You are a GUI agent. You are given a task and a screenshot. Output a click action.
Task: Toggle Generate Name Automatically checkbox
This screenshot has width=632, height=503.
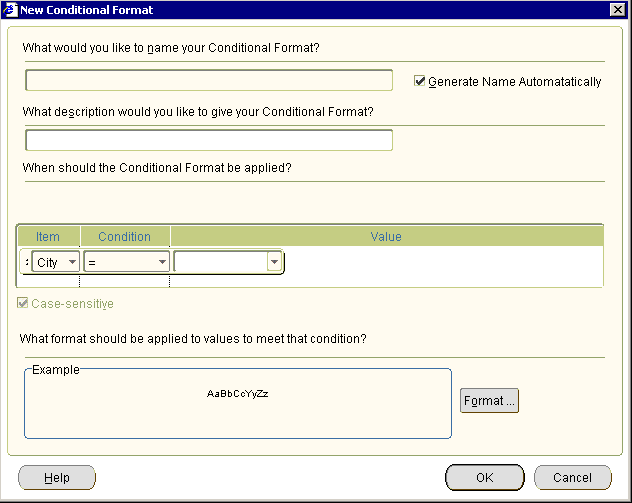pyautogui.click(x=420, y=81)
